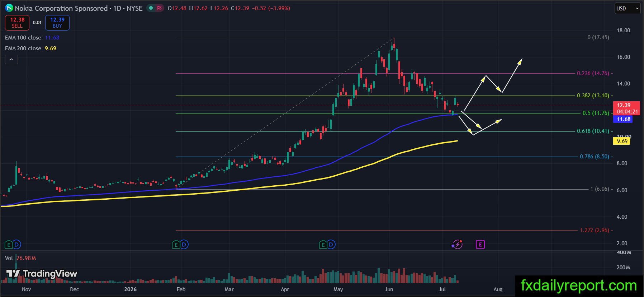Click the 2.00 price axis label
The height and width of the screenshot is (297, 644).
pos(622,243)
